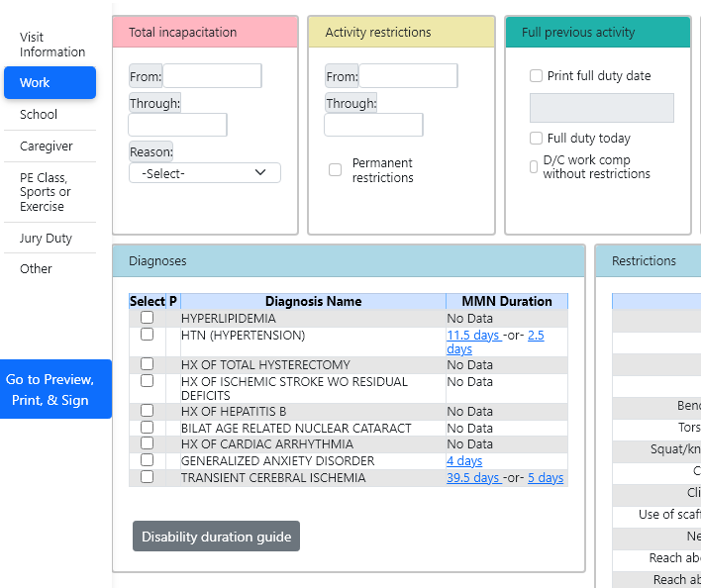Image resolution: width=701 pixels, height=588 pixels.
Task: Open the Jury Duty tab
Action: 46,239
